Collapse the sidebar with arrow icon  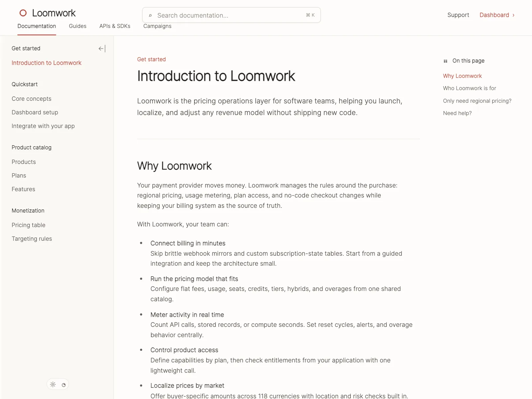tap(102, 49)
